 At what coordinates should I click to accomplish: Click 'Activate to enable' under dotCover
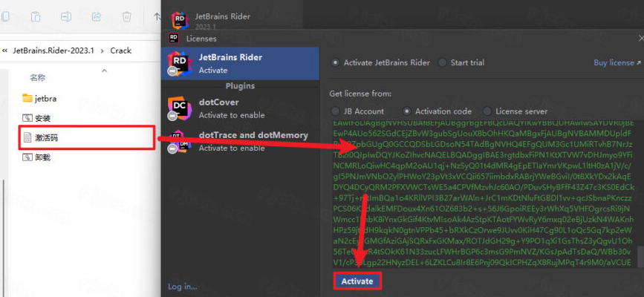pyautogui.click(x=232, y=115)
